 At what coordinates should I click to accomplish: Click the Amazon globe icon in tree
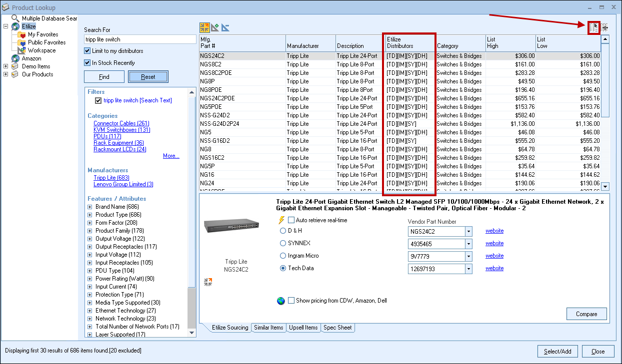pos(15,58)
